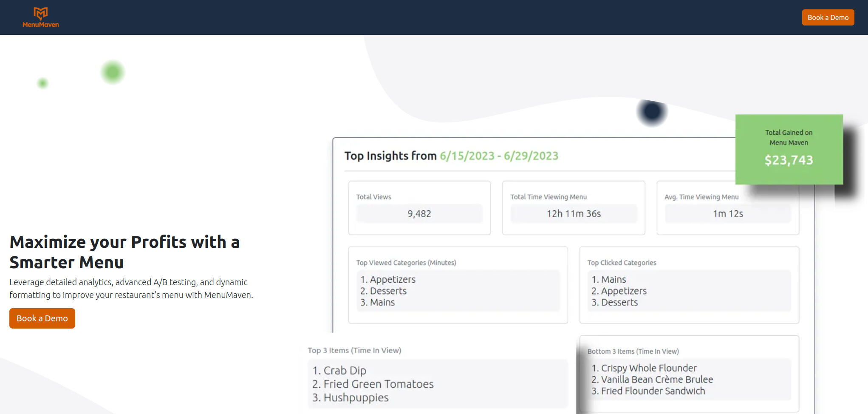Select Fried Flounder Sandwich entry
This screenshot has height=414, width=868.
tap(653, 391)
